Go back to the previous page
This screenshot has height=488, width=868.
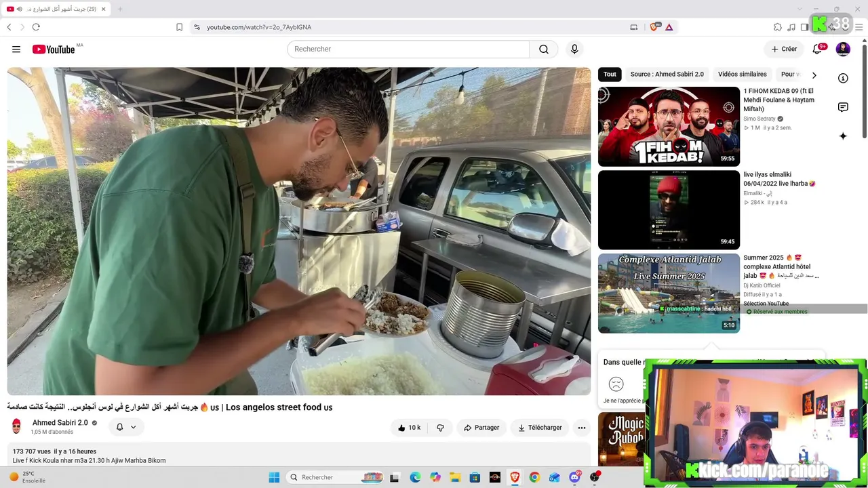pos(9,27)
